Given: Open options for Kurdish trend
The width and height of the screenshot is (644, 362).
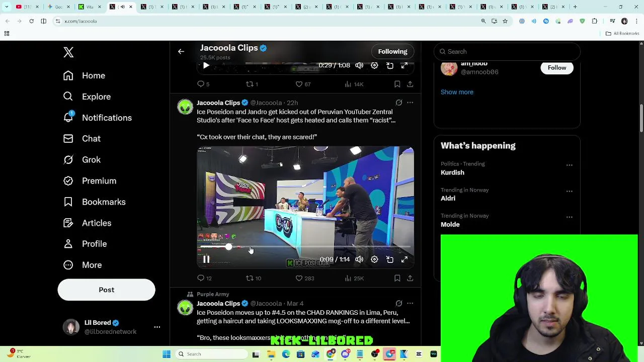Looking at the screenshot, I should tap(569, 165).
